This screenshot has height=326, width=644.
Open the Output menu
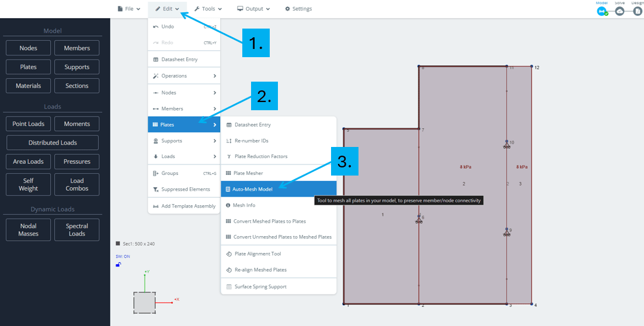(253, 9)
